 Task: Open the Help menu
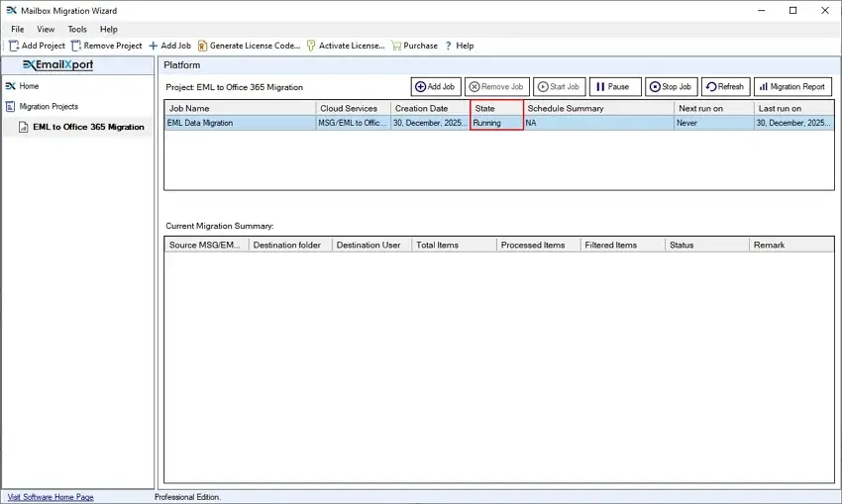point(109,29)
